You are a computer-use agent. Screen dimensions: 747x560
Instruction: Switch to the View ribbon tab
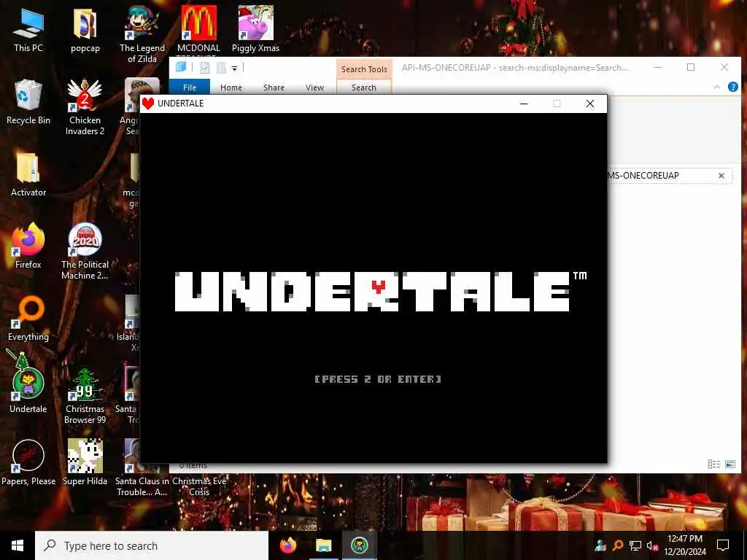click(x=314, y=87)
